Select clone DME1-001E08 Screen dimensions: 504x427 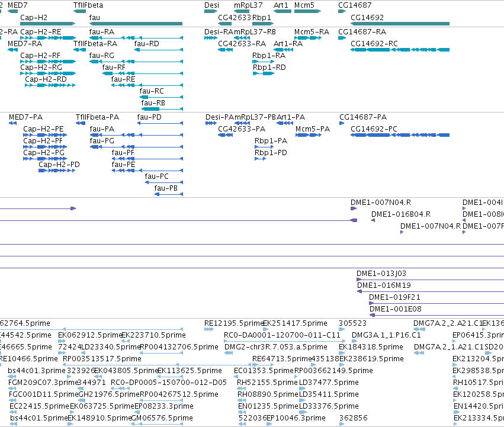click(x=396, y=309)
